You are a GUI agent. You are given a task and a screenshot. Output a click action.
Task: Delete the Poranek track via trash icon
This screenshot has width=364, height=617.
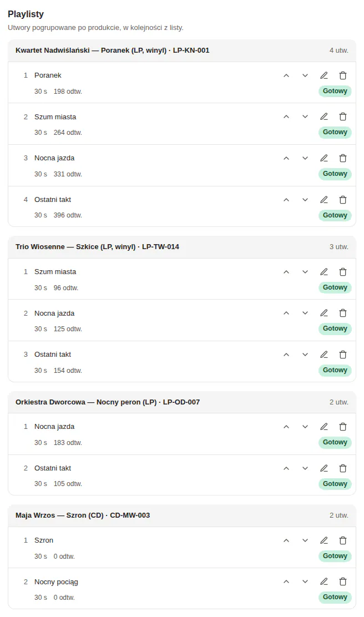[x=343, y=75]
